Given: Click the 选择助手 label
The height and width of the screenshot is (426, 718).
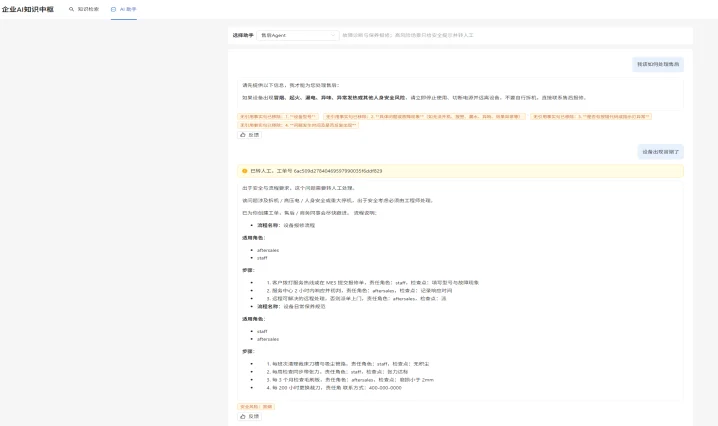Looking at the screenshot, I should tap(243, 35).
